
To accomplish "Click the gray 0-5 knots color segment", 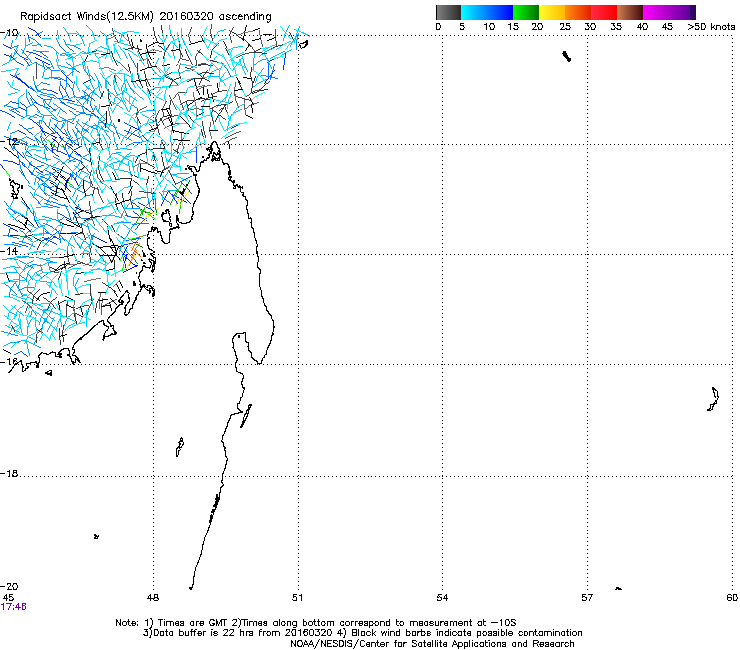I will click(x=448, y=12).
